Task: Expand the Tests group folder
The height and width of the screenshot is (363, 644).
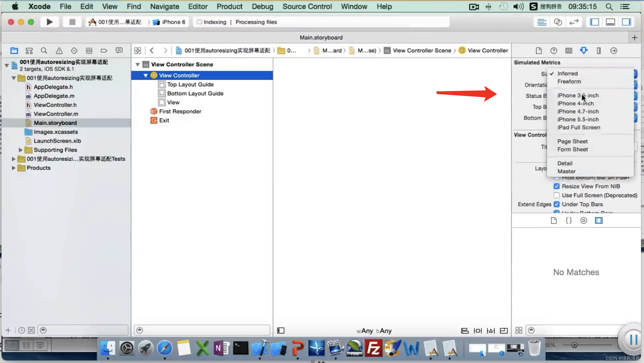Action: tap(13, 159)
